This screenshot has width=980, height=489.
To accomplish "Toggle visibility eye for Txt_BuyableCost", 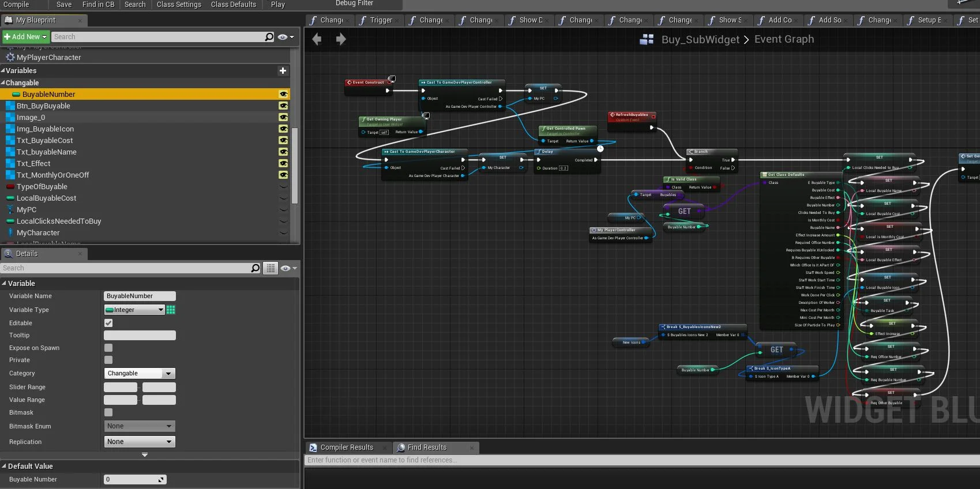I will 283,140.
